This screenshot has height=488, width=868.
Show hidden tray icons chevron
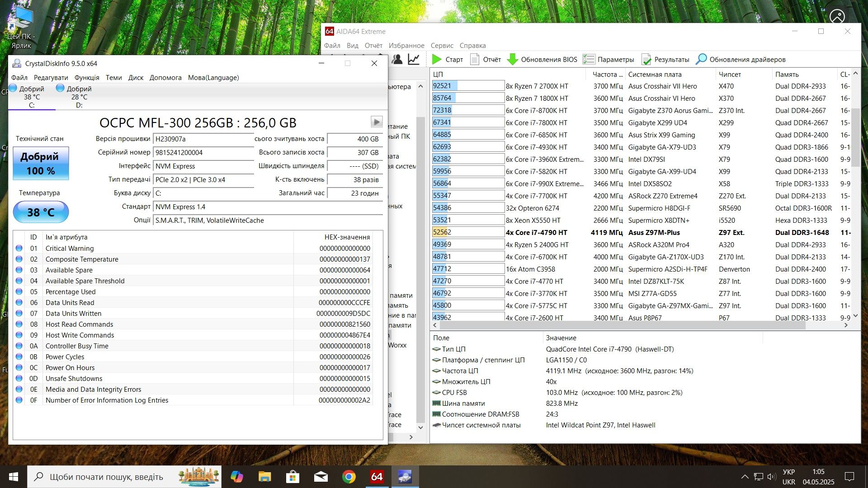pos(745,477)
